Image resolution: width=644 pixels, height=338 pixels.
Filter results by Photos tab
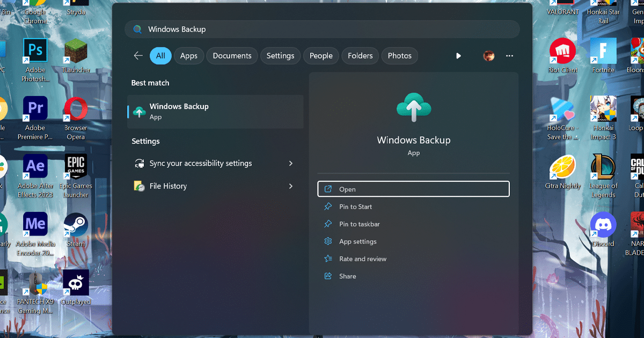coord(399,56)
